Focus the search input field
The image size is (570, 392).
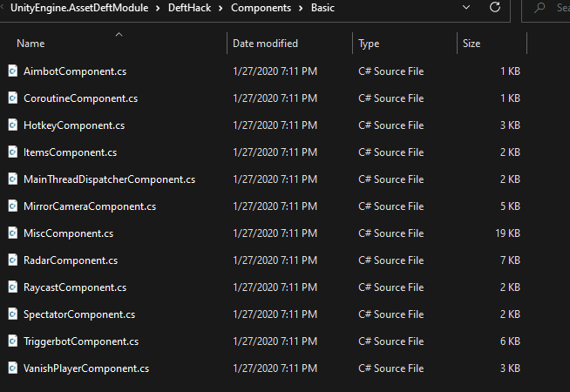point(546,8)
